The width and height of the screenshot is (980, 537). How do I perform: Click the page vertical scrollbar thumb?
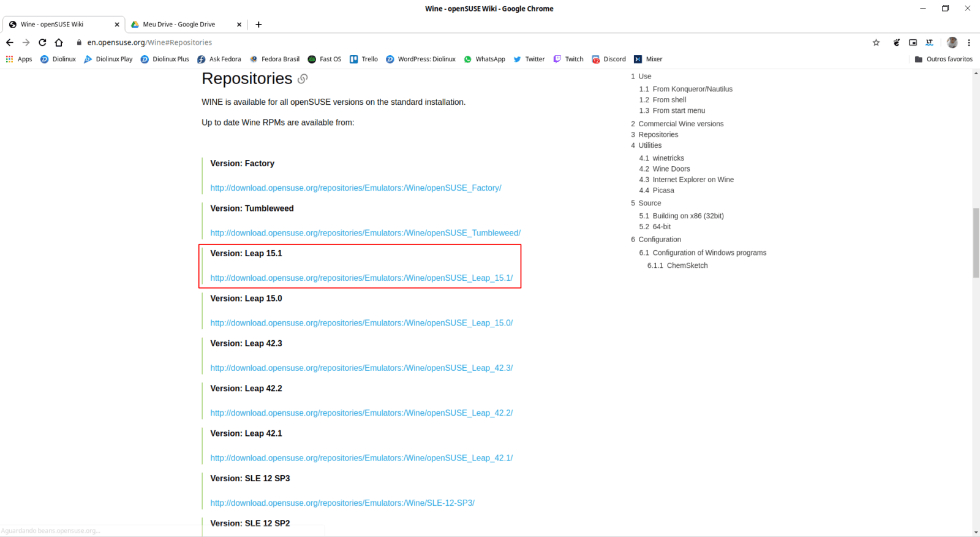976,243
